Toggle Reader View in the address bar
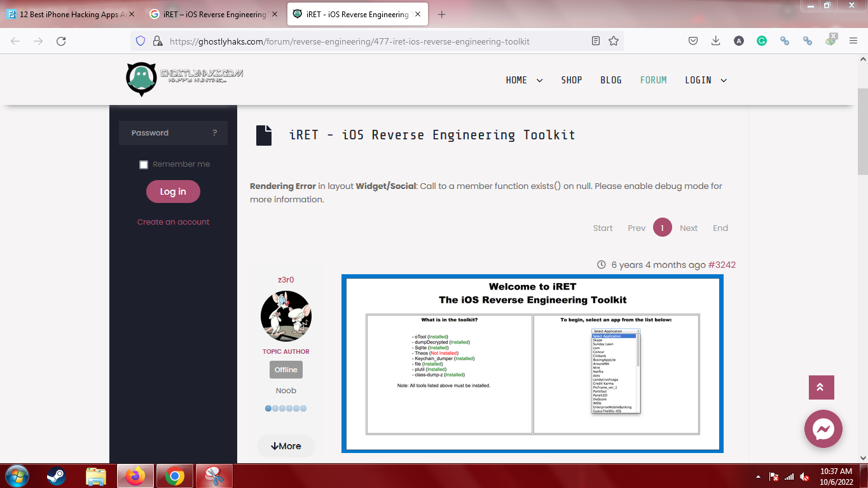This screenshot has height=488, width=868. click(x=596, y=41)
